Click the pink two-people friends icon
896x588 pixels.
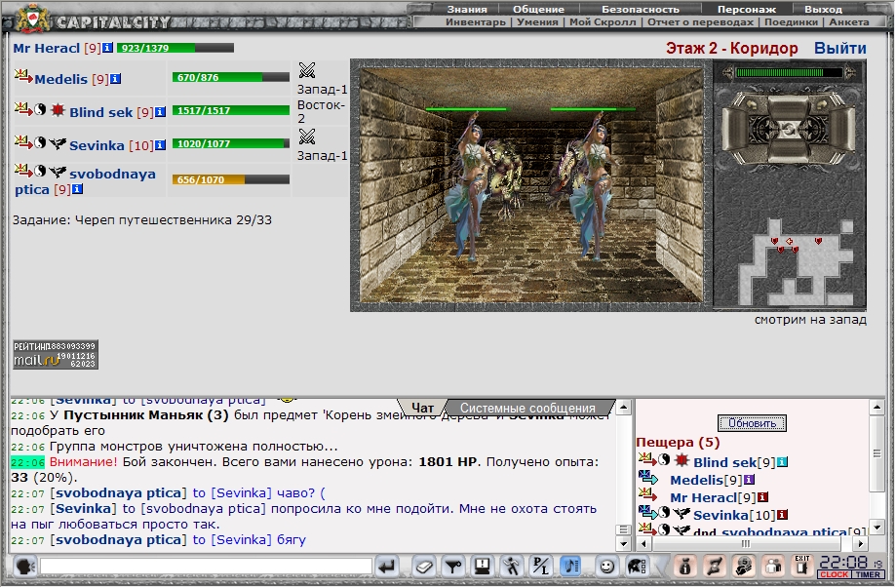(x=773, y=567)
